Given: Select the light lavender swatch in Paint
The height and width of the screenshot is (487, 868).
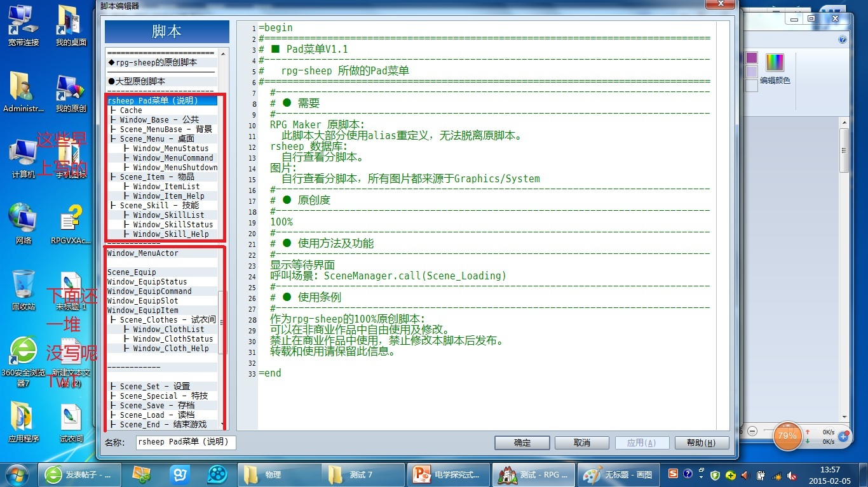Looking at the screenshot, I should (752, 72).
